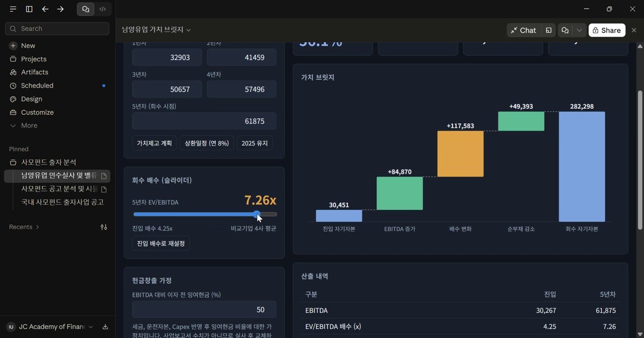Close the artifact panel with X

coord(634,30)
